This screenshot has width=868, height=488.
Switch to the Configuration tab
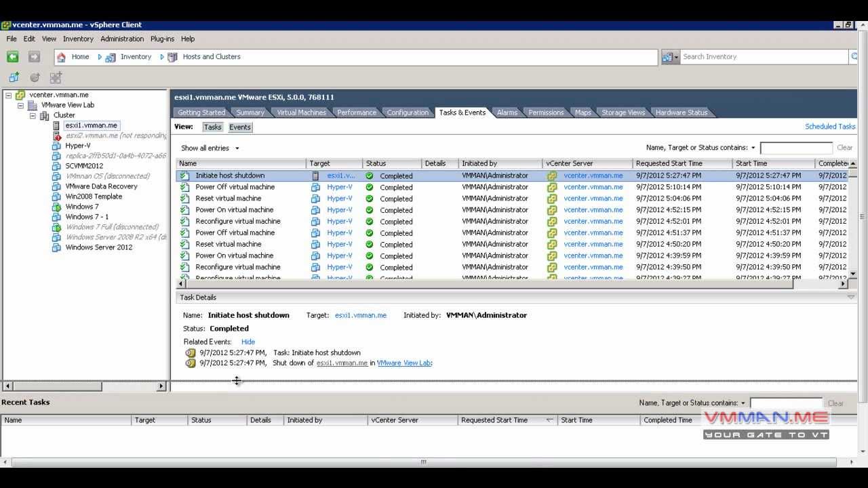[408, 113]
